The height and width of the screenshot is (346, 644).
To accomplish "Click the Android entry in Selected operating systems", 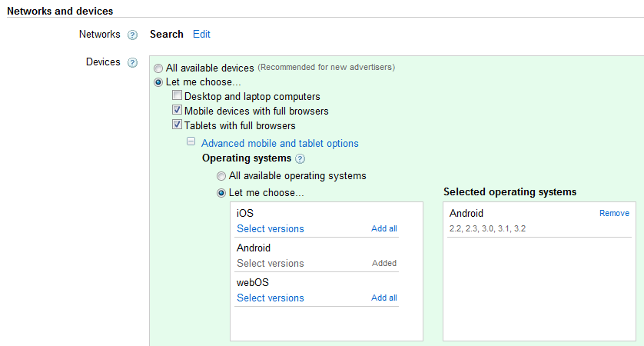I will click(466, 214).
